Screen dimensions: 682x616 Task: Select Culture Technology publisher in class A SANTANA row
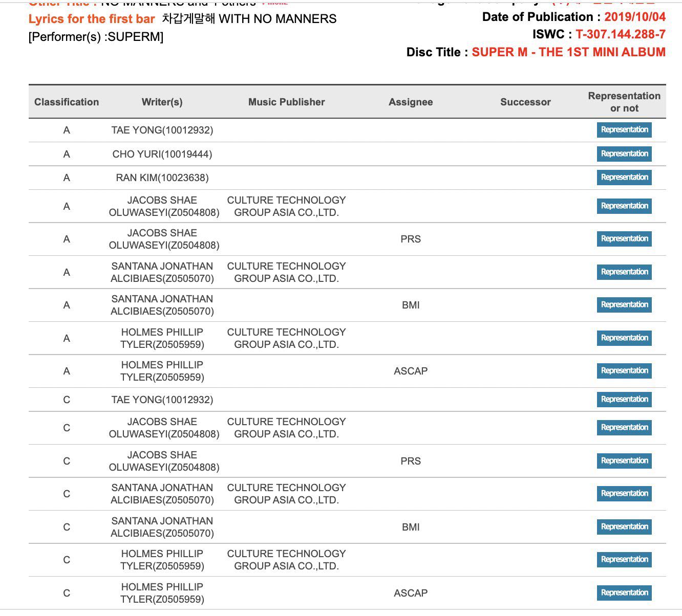(286, 272)
